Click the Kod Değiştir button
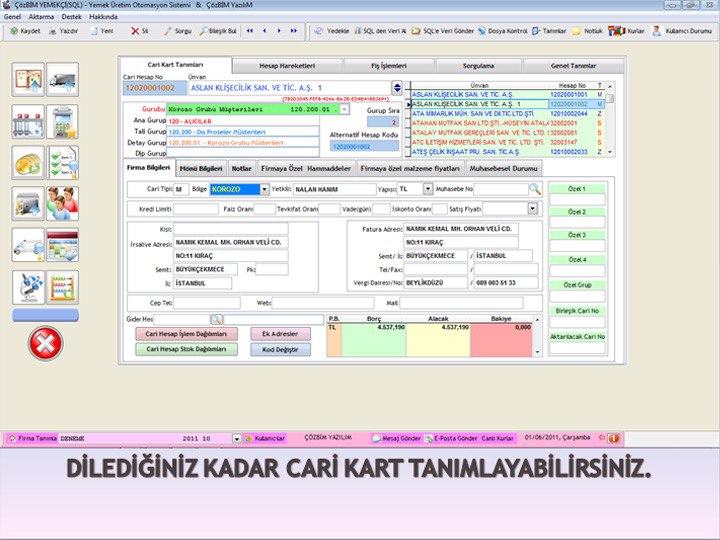The image size is (720, 540). coord(280,350)
